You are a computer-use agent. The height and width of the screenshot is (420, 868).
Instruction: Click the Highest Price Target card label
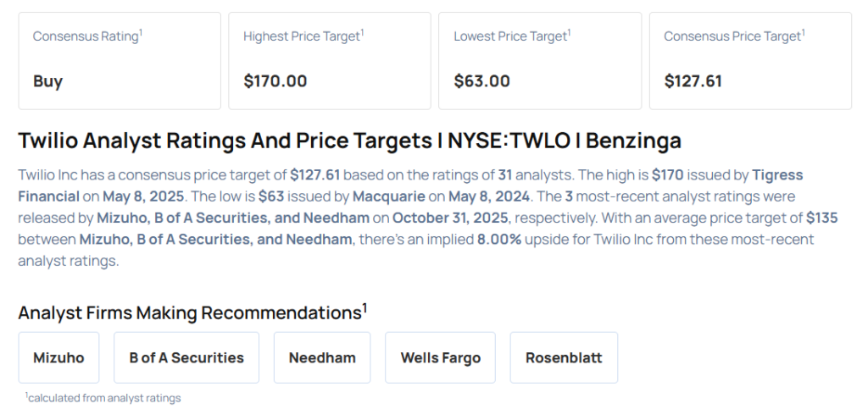coord(302,36)
